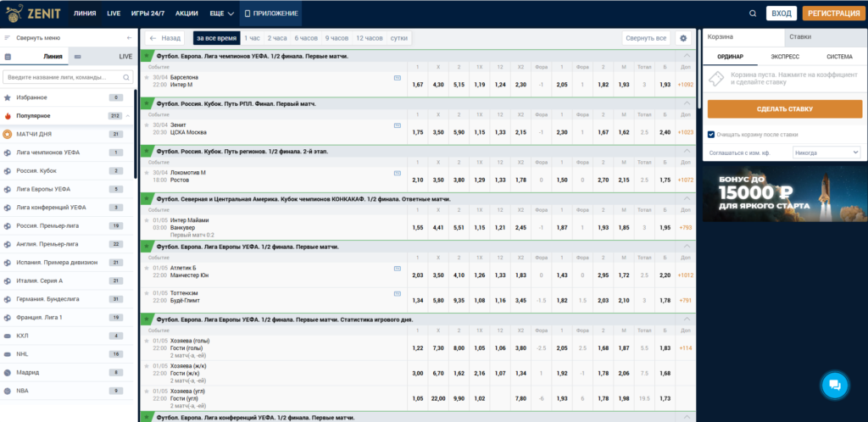
Task: Click the bet slip panel scrollbar
Action: click(x=699, y=69)
